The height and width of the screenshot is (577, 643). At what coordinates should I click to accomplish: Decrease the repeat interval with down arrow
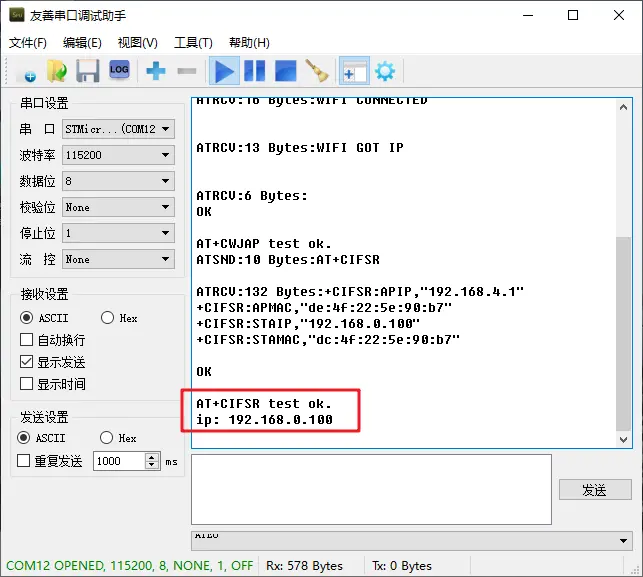point(152,465)
